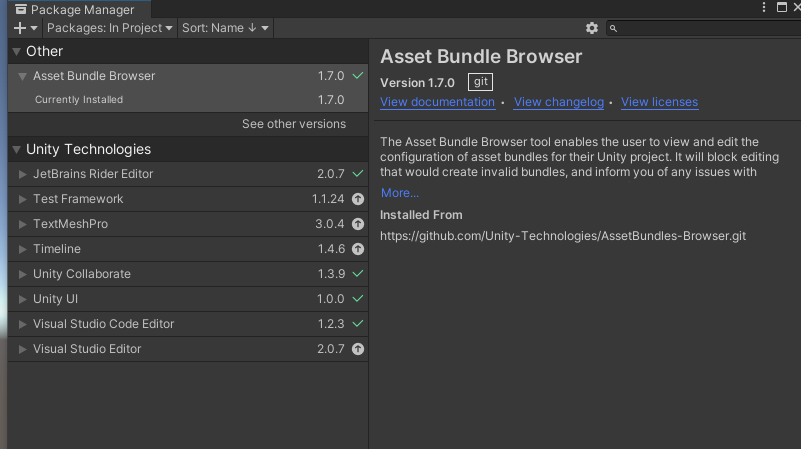
Task: Click the Timeline update arrow icon
Action: point(358,249)
